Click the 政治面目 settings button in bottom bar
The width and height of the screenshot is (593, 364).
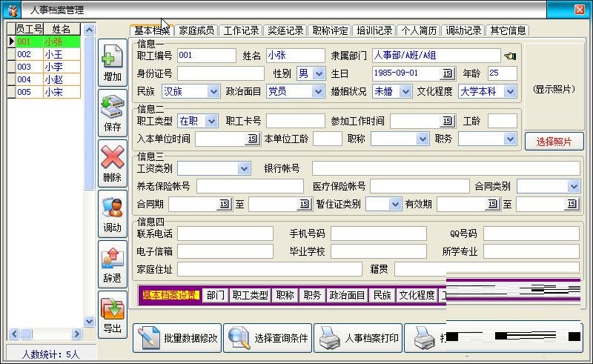click(347, 295)
